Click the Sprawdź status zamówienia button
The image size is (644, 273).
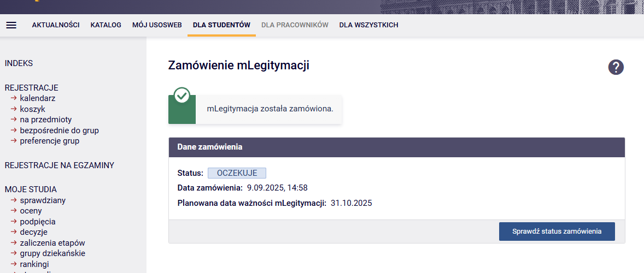(557, 232)
